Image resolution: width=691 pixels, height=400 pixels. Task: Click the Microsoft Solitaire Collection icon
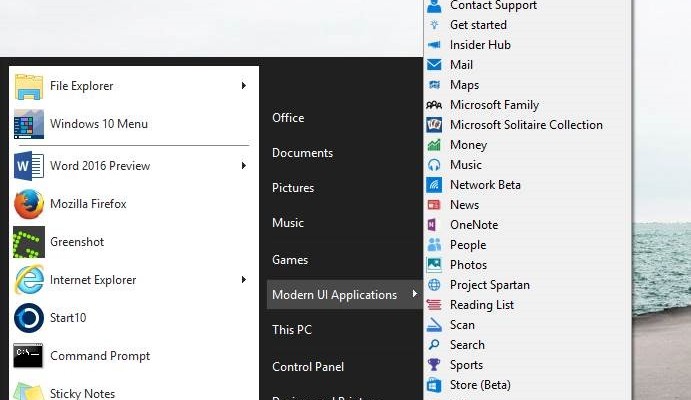tap(434, 125)
